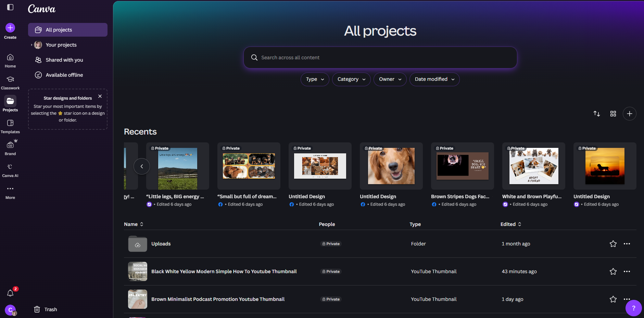Toggle the sidebar collapse icon

click(10, 7)
